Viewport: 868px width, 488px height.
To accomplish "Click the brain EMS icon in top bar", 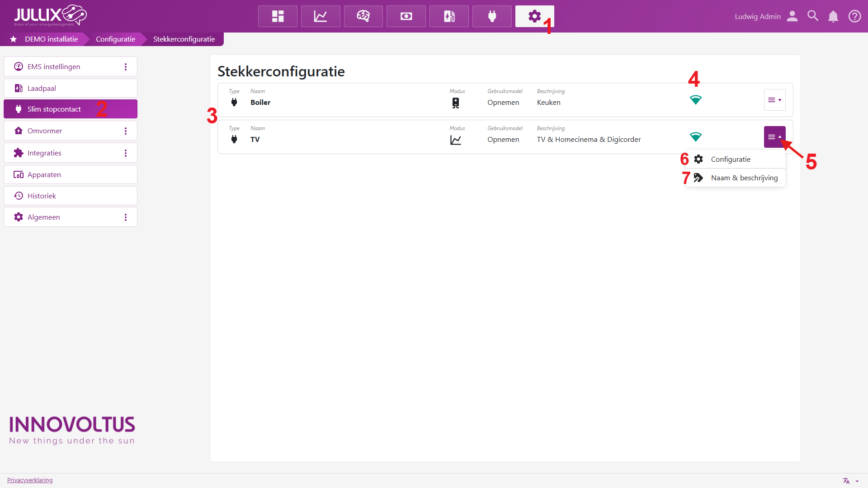I will pyautogui.click(x=363, y=16).
